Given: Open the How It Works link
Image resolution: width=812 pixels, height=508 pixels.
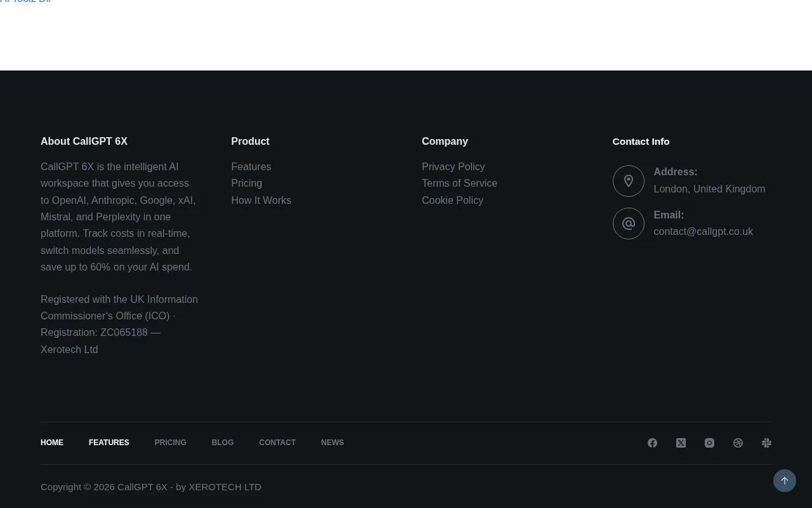Looking at the screenshot, I should 261,200.
